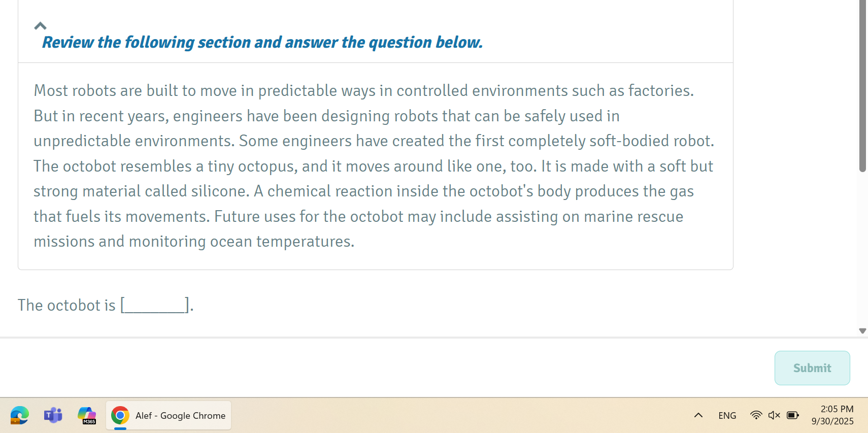
Task: Click the page scrollbar thumb
Action: tap(862, 86)
